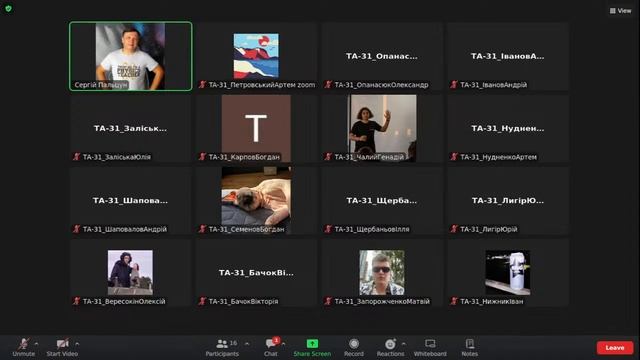The height and width of the screenshot is (360, 640).
Task: Click the name label TA-31_БачокВікторія
Action: [x=243, y=301]
